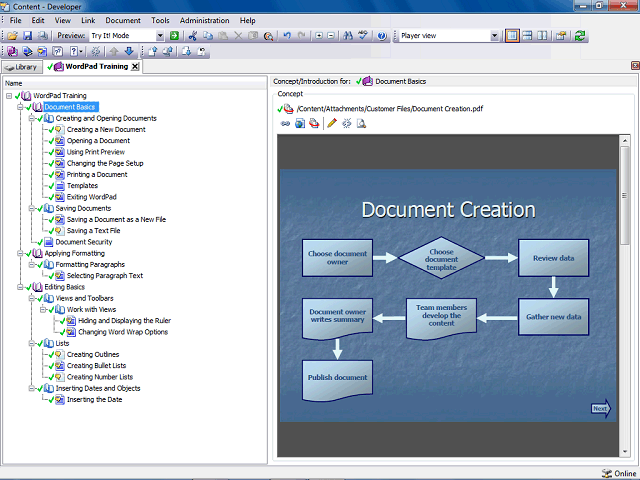Open the Player view dropdown
The image size is (640, 480).
[494, 36]
